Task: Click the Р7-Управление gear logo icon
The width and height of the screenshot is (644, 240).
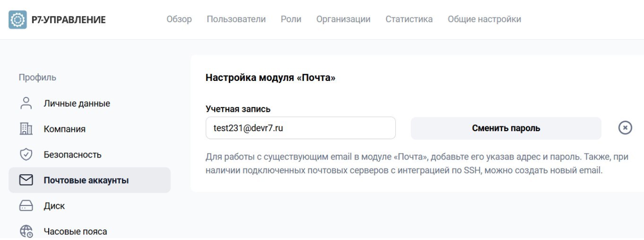Action: [18, 19]
